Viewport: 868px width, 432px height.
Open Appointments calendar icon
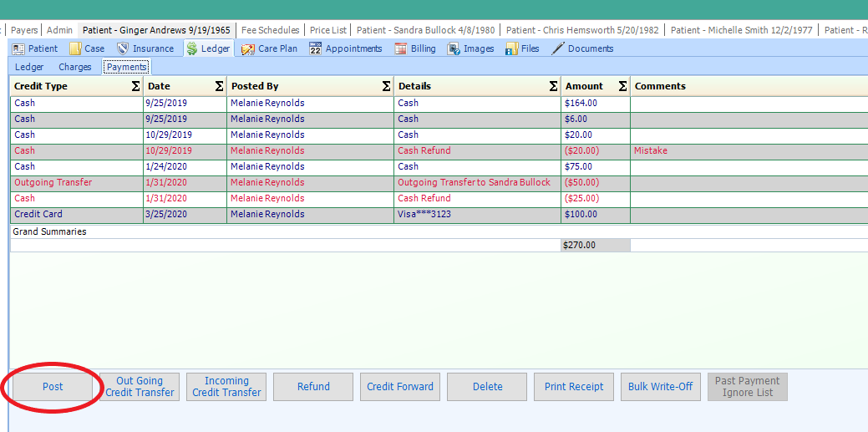pos(315,48)
